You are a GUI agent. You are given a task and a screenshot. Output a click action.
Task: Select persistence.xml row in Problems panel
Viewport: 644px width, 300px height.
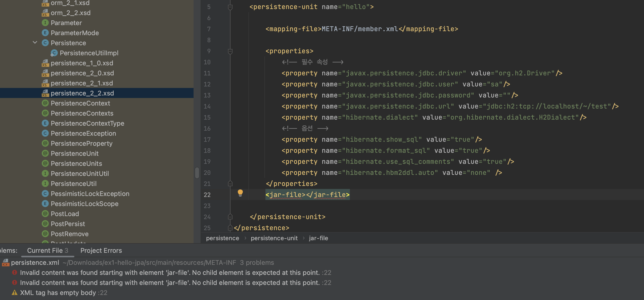pyautogui.click(x=322, y=263)
